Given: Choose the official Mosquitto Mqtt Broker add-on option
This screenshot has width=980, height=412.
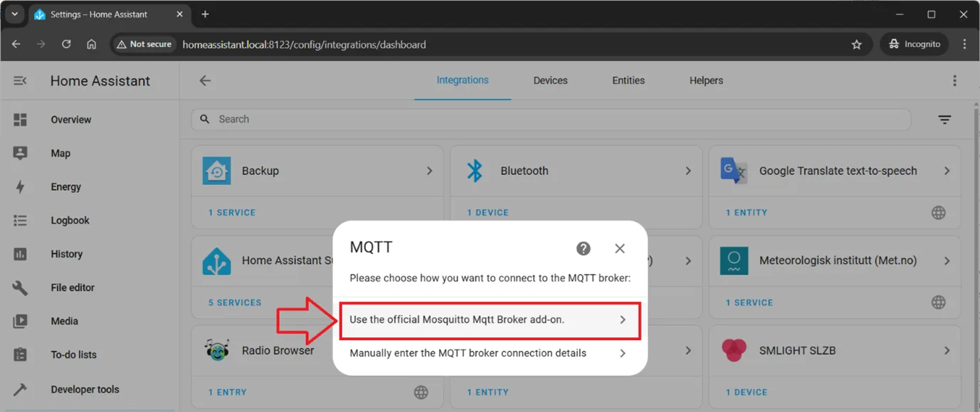Looking at the screenshot, I should tap(489, 320).
